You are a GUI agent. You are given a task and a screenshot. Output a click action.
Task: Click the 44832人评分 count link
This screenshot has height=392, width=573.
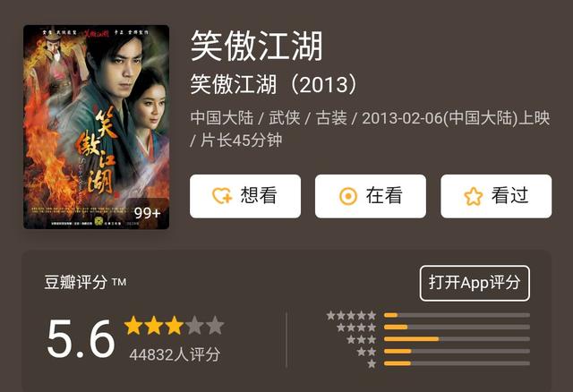(x=175, y=354)
